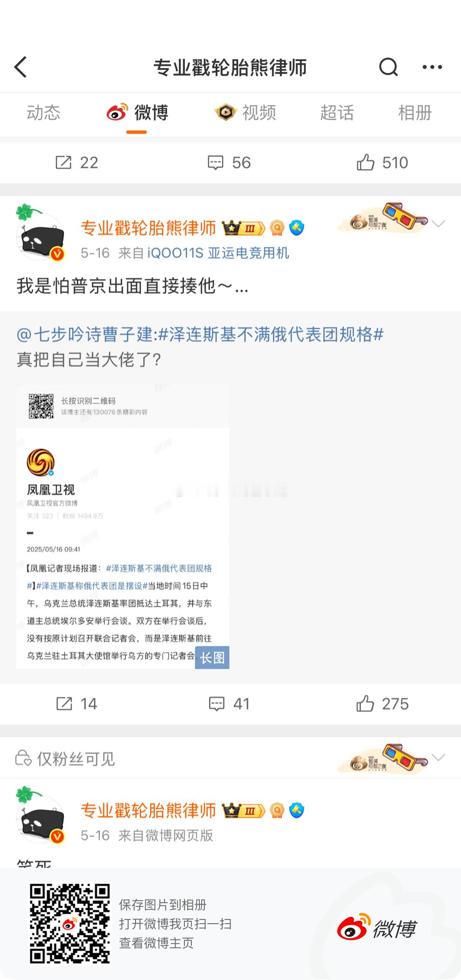
Task: Open hashtag 泽连斯基不满俄代表团规格
Action: [271, 334]
